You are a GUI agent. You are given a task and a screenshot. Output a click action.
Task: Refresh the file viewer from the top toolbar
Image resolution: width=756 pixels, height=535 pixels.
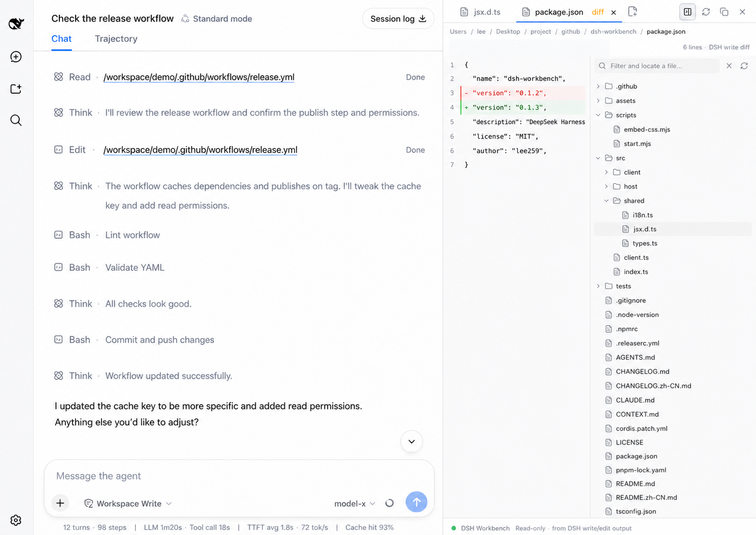point(706,12)
